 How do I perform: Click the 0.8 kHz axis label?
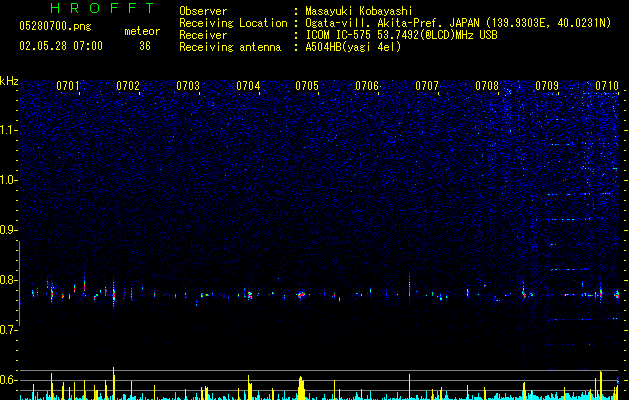[9, 280]
